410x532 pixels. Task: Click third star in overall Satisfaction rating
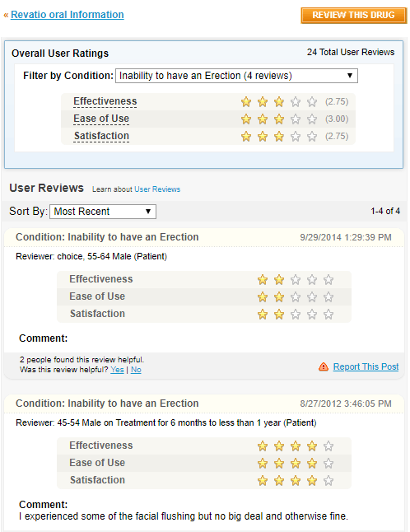[x=279, y=137]
